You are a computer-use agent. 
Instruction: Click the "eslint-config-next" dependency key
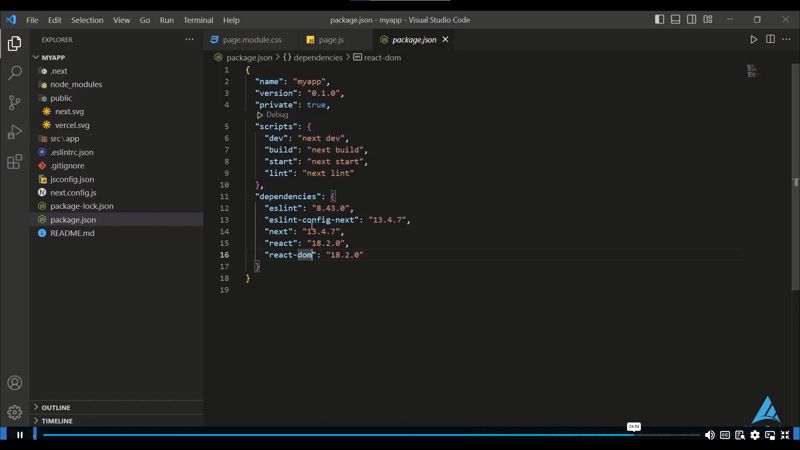[312, 220]
